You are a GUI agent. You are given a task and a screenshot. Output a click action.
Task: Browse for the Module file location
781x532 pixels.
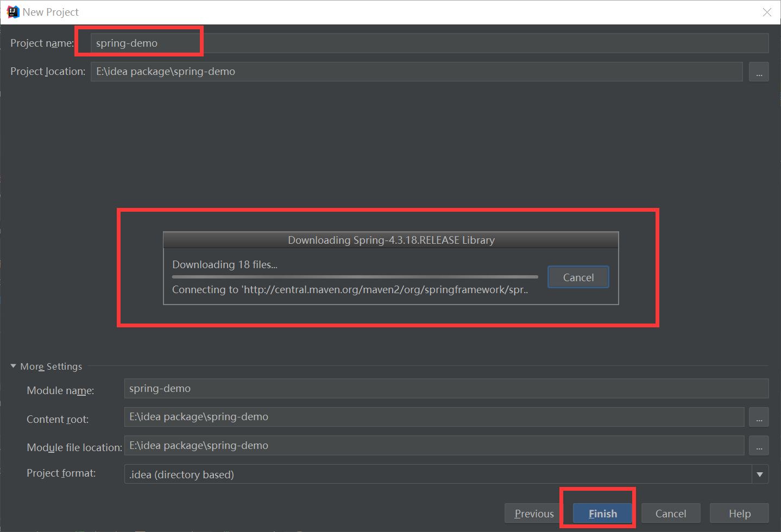[x=759, y=446]
